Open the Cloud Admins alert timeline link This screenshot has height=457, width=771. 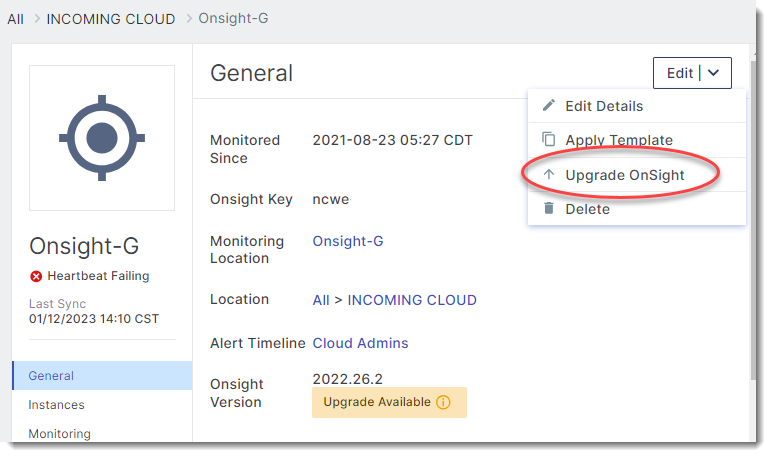[x=360, y=343]
